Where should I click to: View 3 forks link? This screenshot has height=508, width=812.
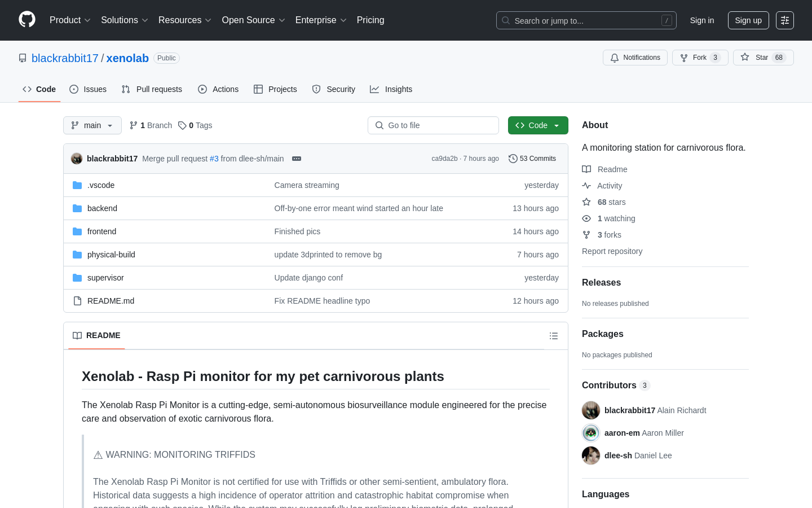(x=602, y=235)
